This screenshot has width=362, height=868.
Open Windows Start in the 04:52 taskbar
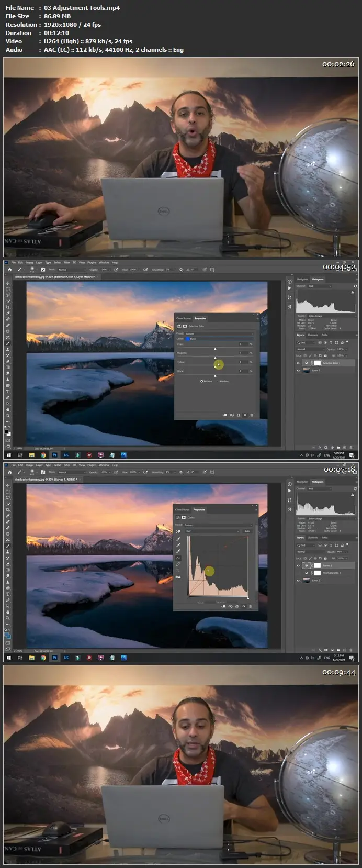pos(8,455)
